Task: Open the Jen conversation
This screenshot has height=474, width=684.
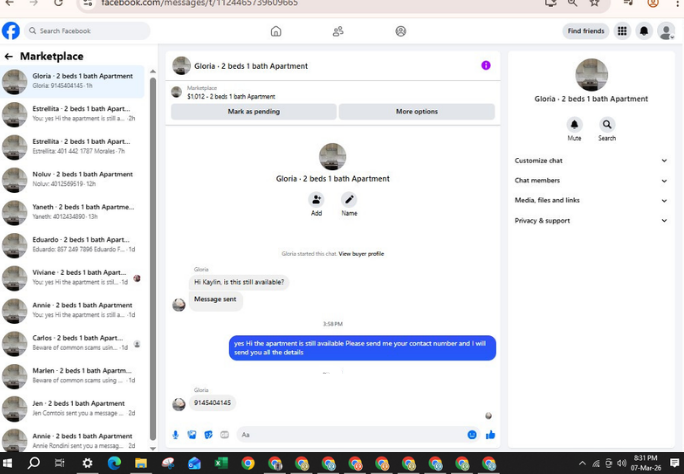Action: [x=72, y=408]
